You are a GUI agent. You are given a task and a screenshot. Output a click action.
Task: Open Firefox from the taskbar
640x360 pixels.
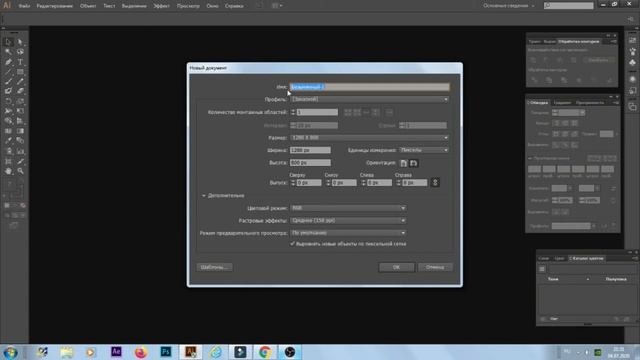[141, 352]
